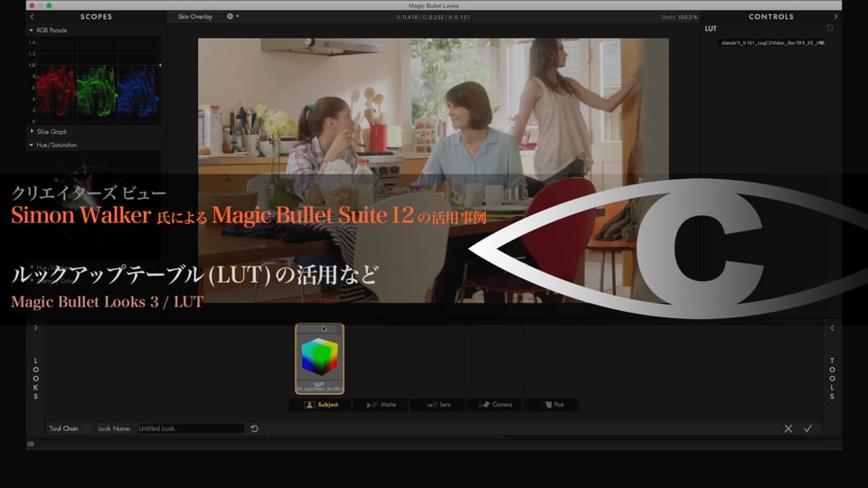Viewport: 868px width, 488px height.
Task: Collapse the Scopes panel with left chevron
Action: click(x=33, y=17)
